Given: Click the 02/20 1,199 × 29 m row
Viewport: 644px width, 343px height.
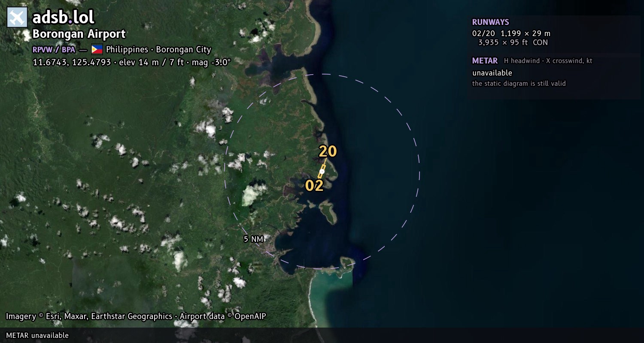Looking at the screenshot, I should 511,33.
